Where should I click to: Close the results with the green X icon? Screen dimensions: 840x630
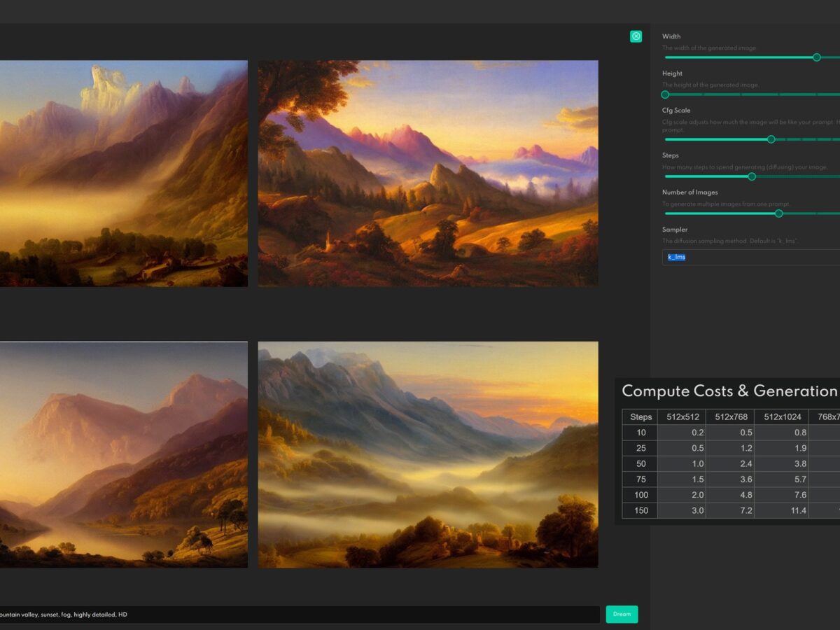[636, 36]
